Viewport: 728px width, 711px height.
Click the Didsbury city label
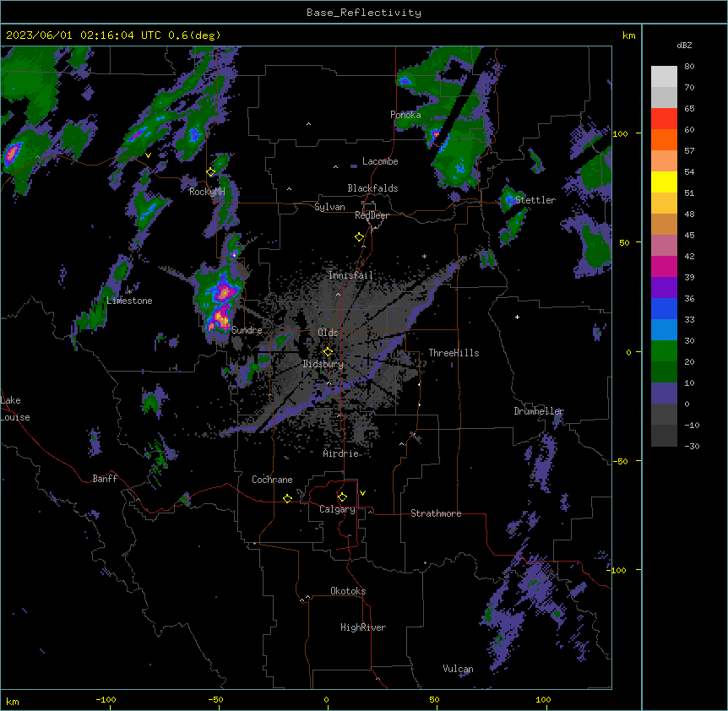(x=323, y=364)
